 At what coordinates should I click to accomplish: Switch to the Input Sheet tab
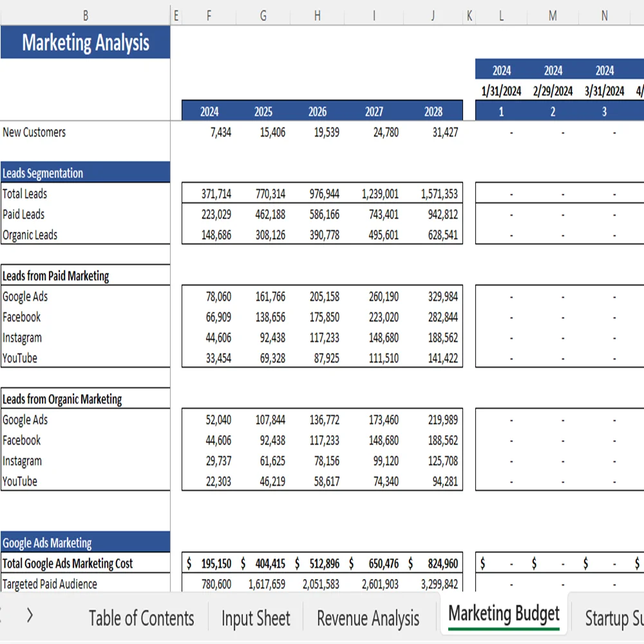256,618
